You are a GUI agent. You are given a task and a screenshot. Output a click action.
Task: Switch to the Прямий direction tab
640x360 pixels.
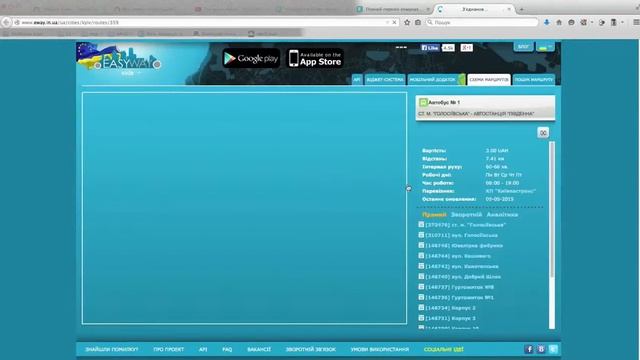click(434, 214)
